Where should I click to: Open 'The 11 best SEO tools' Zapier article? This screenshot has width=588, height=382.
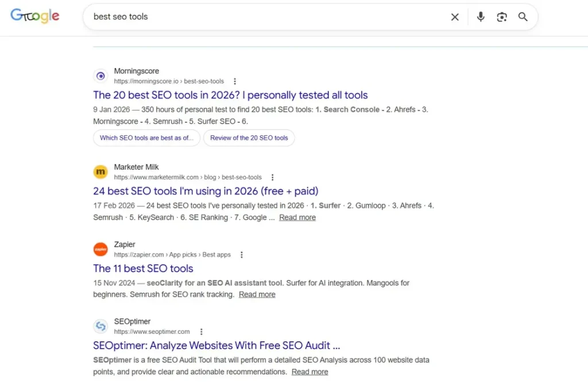pos(143,268)
